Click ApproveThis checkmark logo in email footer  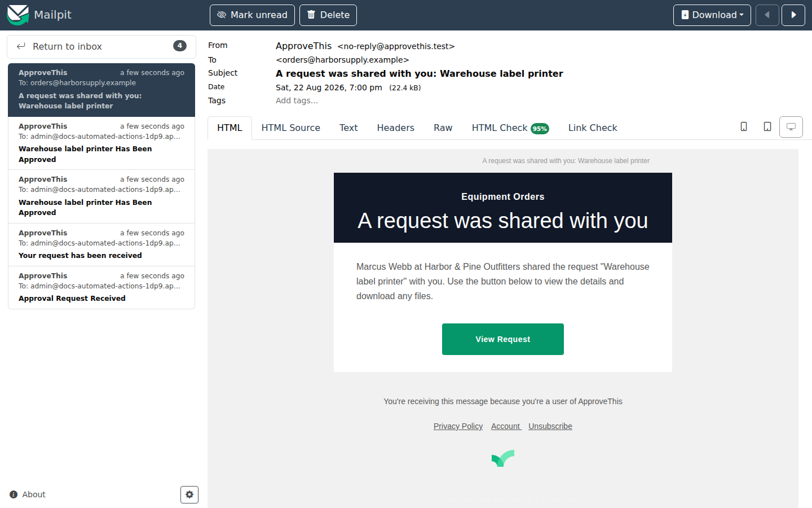coord(503,458)
